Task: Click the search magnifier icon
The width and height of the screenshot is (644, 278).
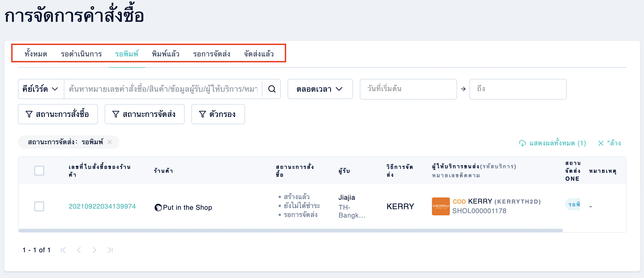Action: coord(272,89)
